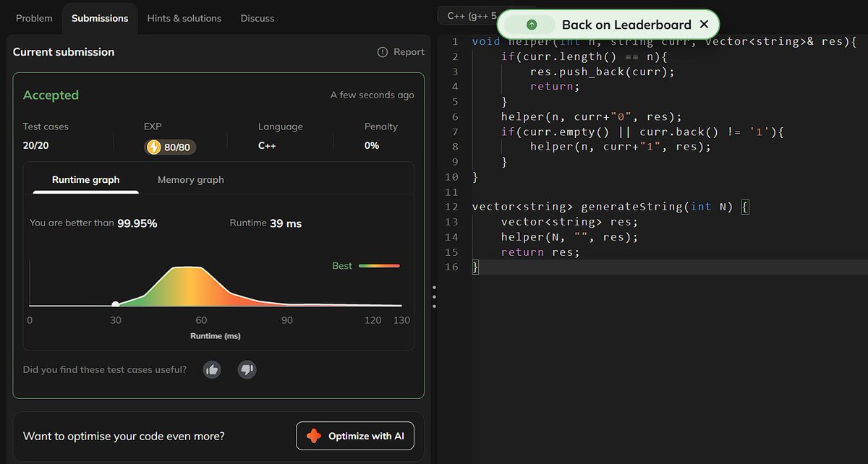This screenshot has width=868, height=464.
Task: Click the lightning bolt EXP icon
Action: click(x=153, y=147)
